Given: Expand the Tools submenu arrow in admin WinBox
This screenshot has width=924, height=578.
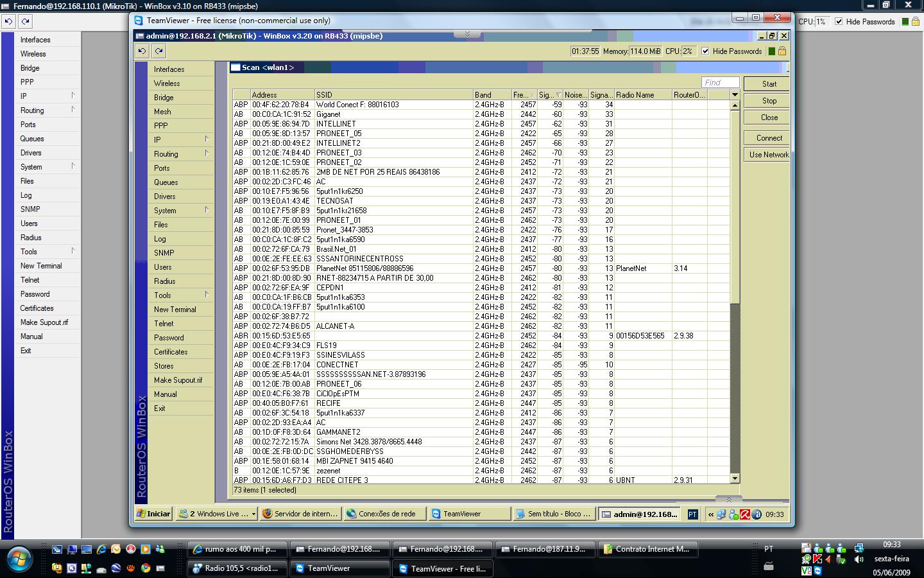Looking at the screenshot, I should click(x=207, y=295).
